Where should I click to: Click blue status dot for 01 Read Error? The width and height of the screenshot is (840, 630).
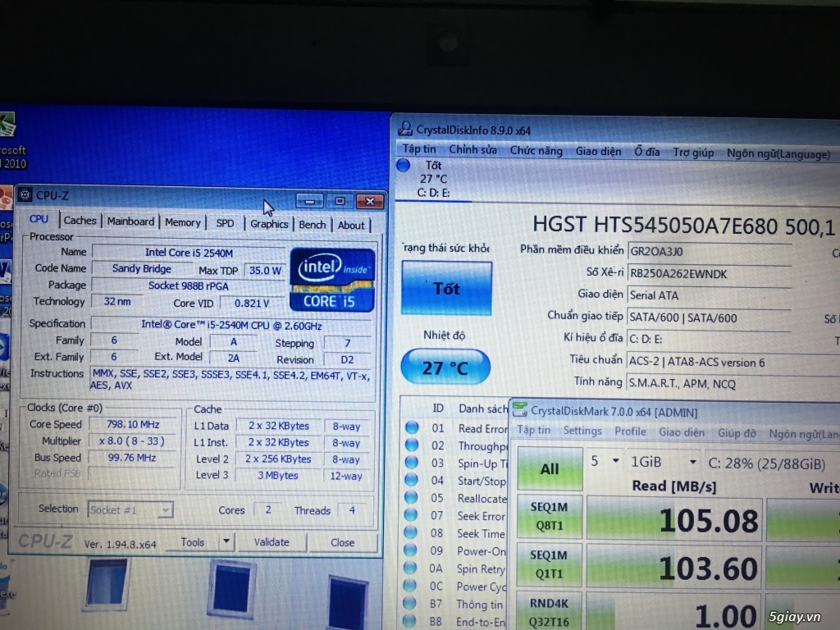click(x=412, y=427)
